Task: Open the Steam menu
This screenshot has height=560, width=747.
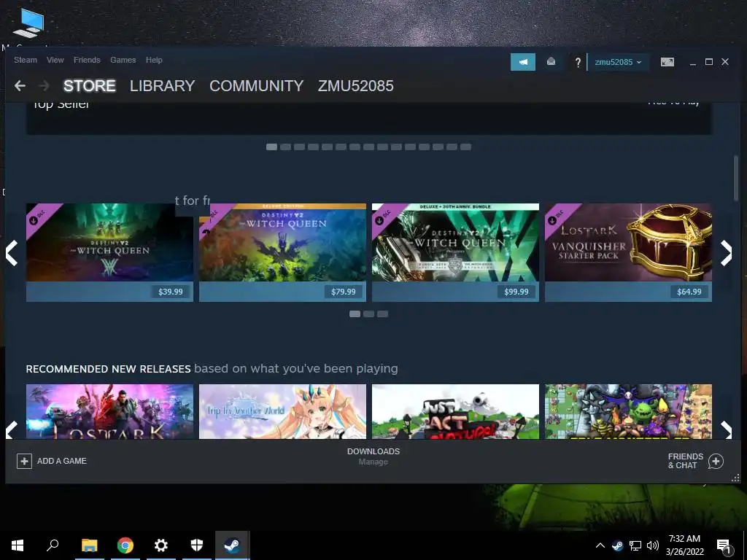Action: pyautogui.click(x=26, y=60)
